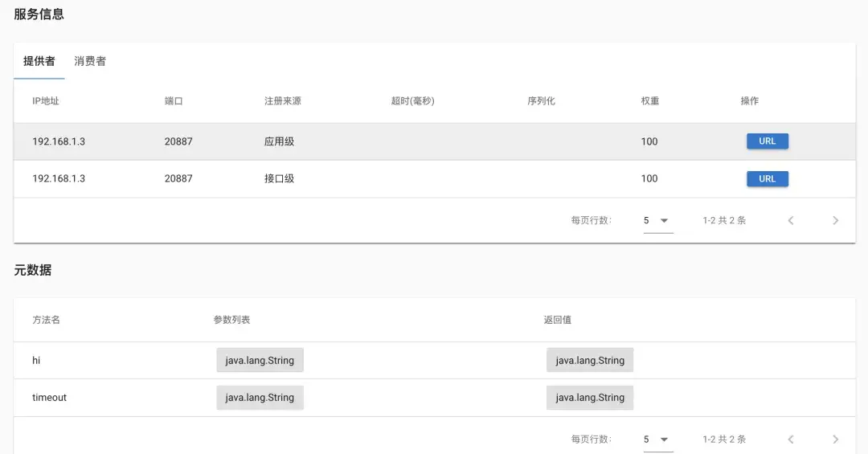Click return value chip java.lang.String in timeout row
Viewport: 868px width, 454px height.
point(590,398)
